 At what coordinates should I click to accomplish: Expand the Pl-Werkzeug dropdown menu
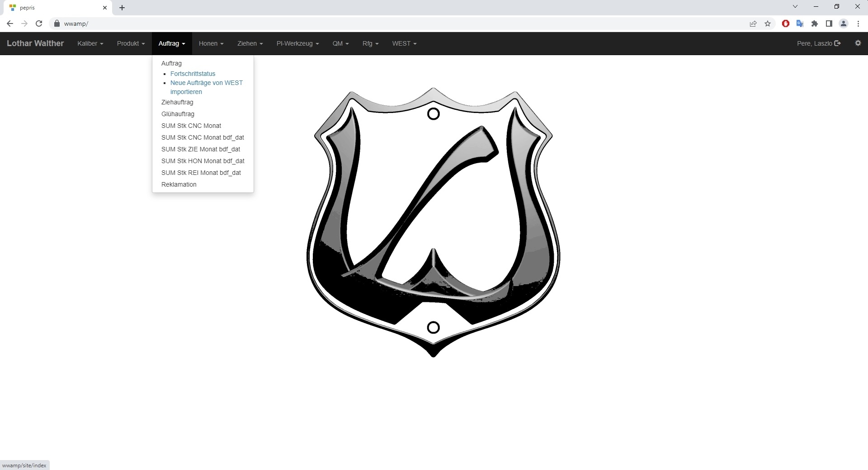(x=298, y=43)
